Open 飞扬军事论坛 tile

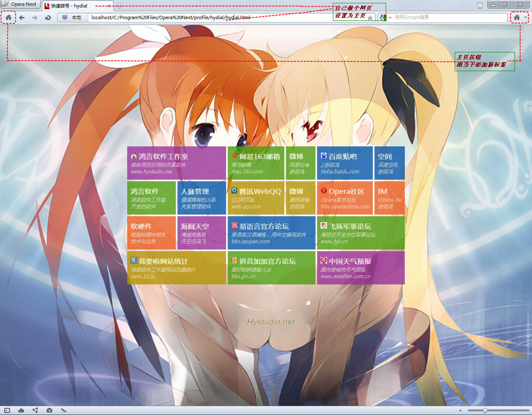pyautogui.click(x=361, y=233)
